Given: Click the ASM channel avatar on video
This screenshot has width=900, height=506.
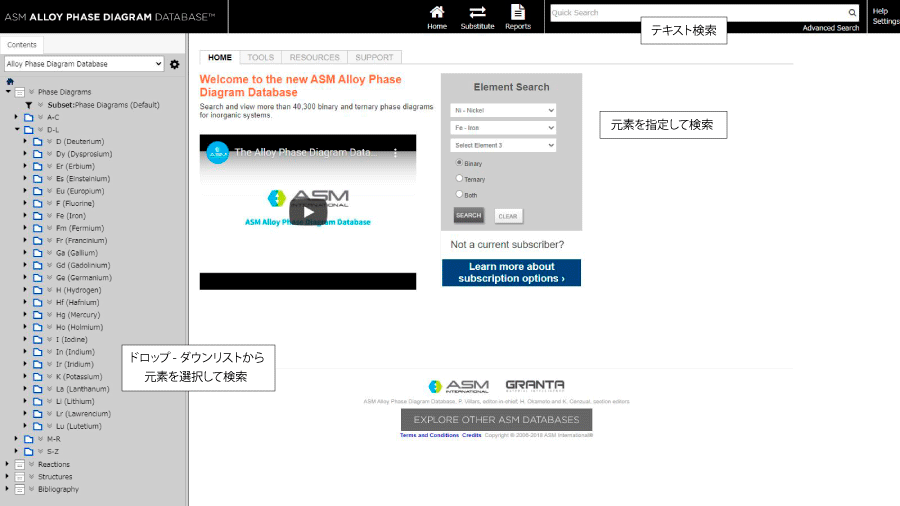Looking at the screenshot, I should click(218, 153).
